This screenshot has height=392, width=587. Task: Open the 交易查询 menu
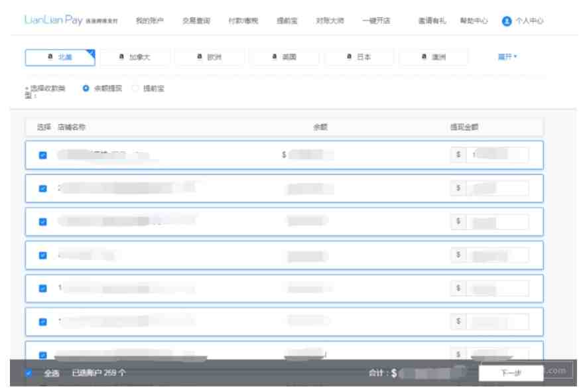[196, 21]
